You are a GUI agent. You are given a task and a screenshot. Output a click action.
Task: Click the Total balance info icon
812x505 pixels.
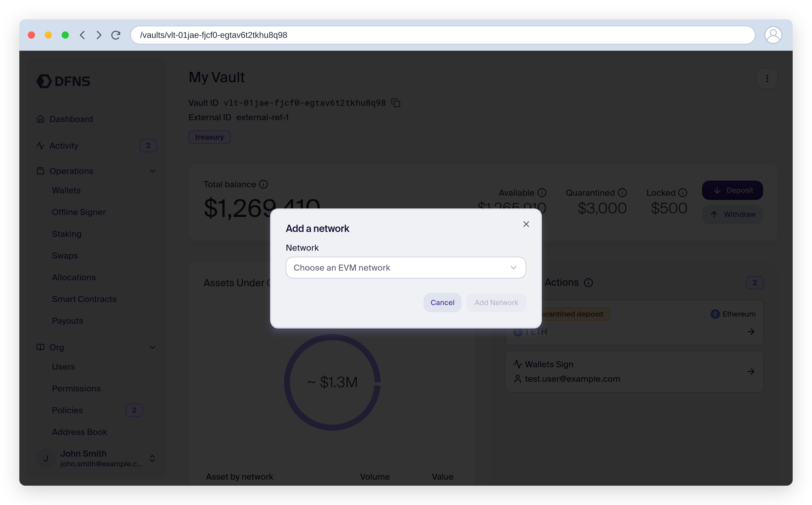click(263, 184)
